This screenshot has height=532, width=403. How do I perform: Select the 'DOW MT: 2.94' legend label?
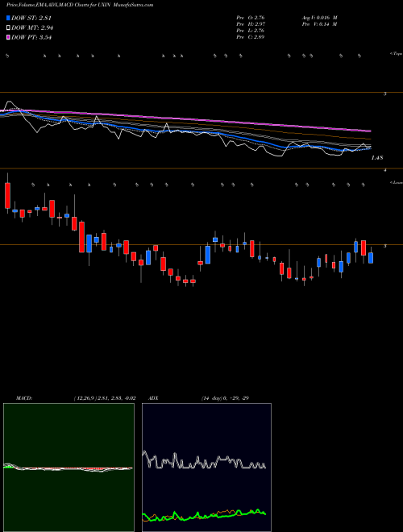point(32,27)
